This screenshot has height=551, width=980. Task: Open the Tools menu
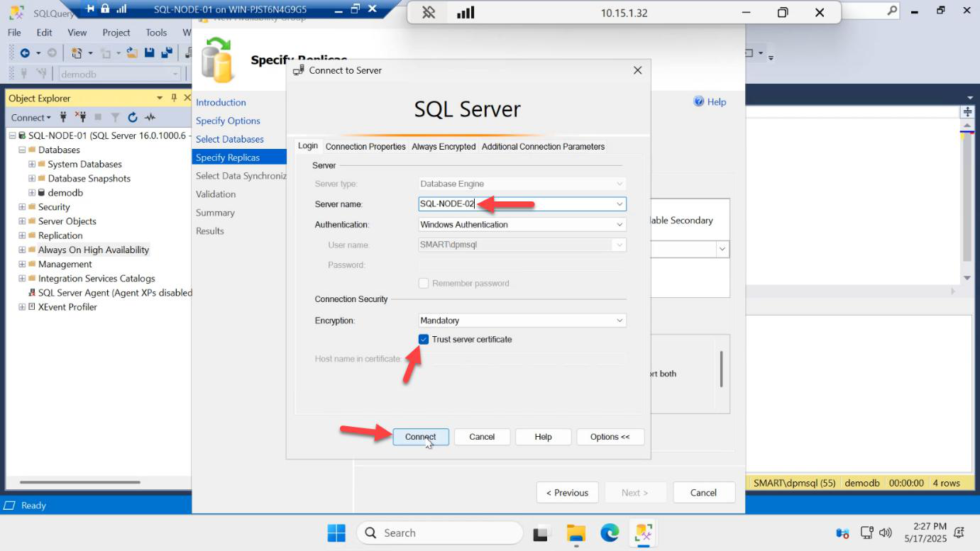tap(156, 33)
